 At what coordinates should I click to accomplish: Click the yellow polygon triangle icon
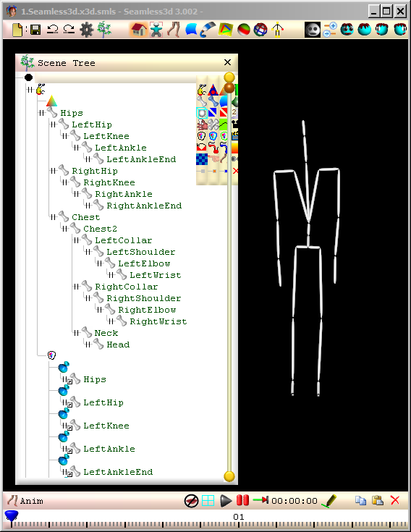[x=226, y=30]
